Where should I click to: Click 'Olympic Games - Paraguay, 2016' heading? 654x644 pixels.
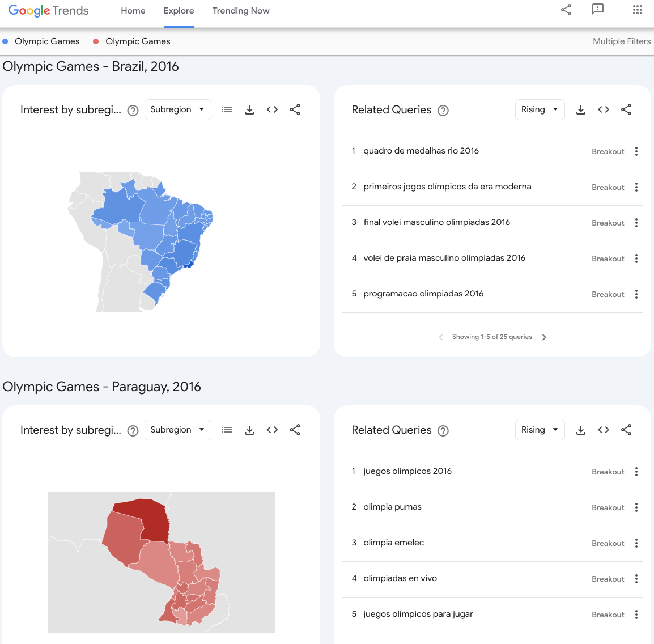click(102, 387)
